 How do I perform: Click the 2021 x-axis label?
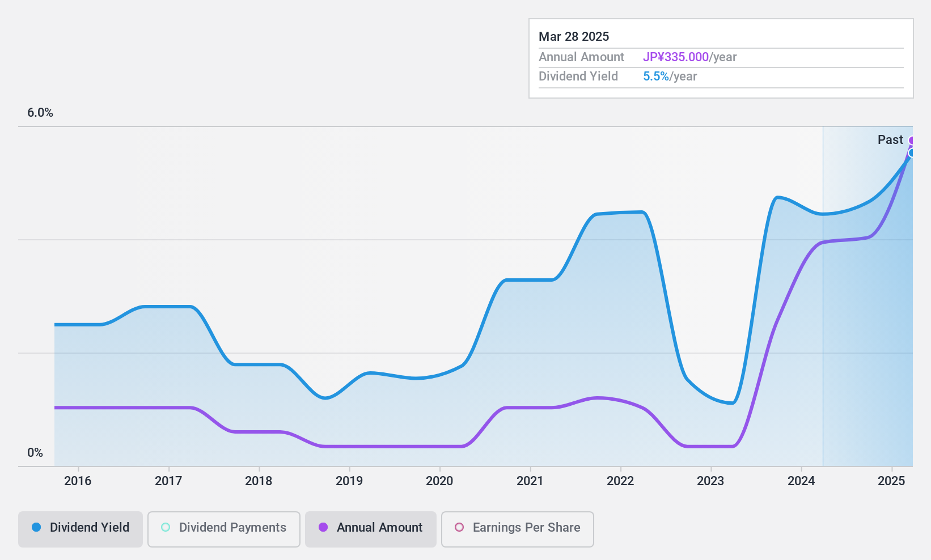[530, 481]
